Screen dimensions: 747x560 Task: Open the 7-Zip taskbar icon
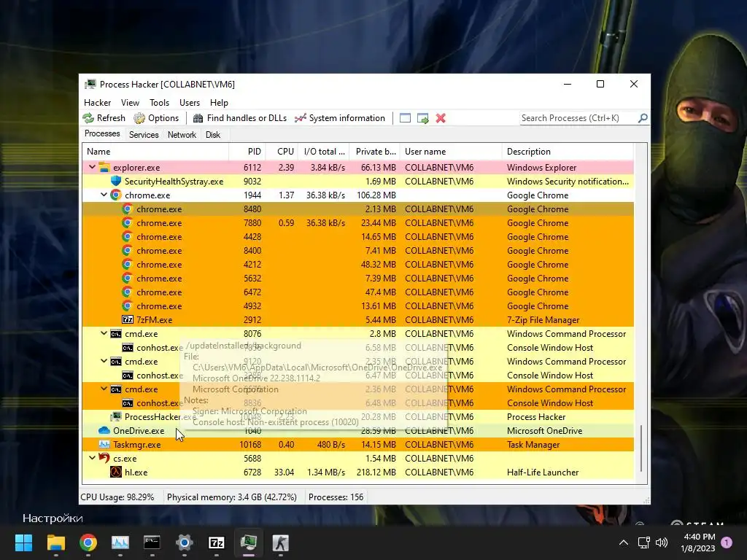[216, 542]
